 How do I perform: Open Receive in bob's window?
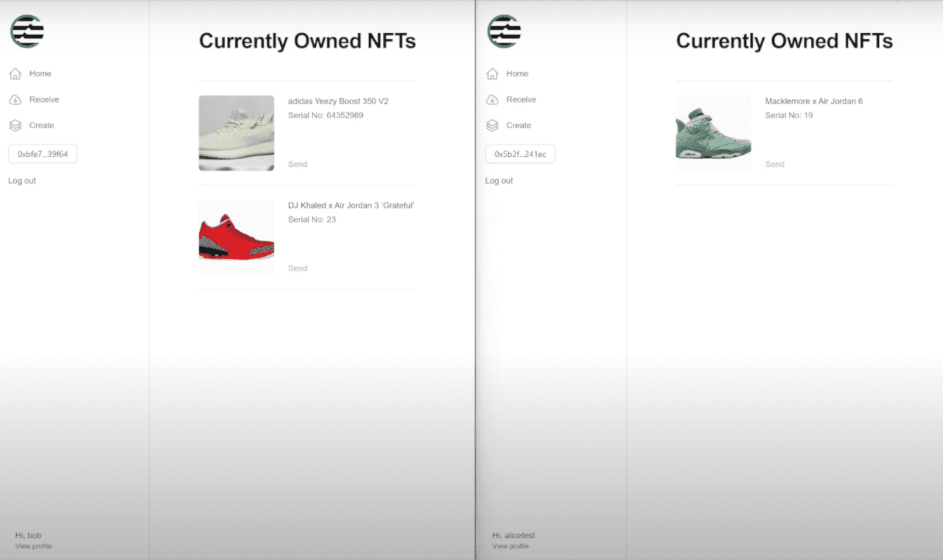coord(44,100)
